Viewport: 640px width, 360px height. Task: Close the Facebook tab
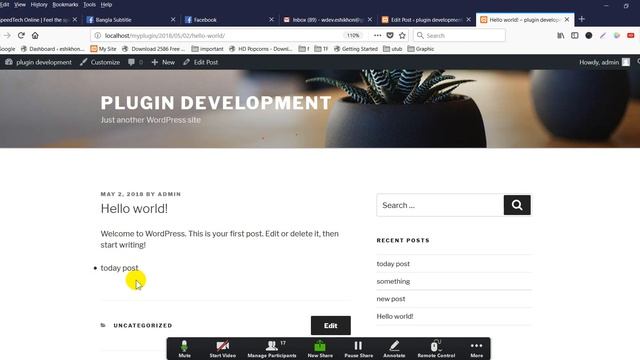click(271, 20)
